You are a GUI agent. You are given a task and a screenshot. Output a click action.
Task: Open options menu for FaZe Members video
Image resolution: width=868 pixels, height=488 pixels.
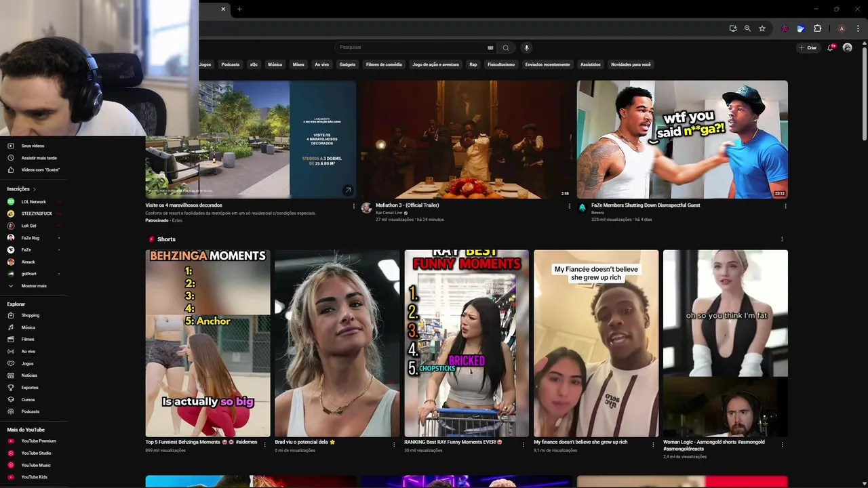click(785, 206)
